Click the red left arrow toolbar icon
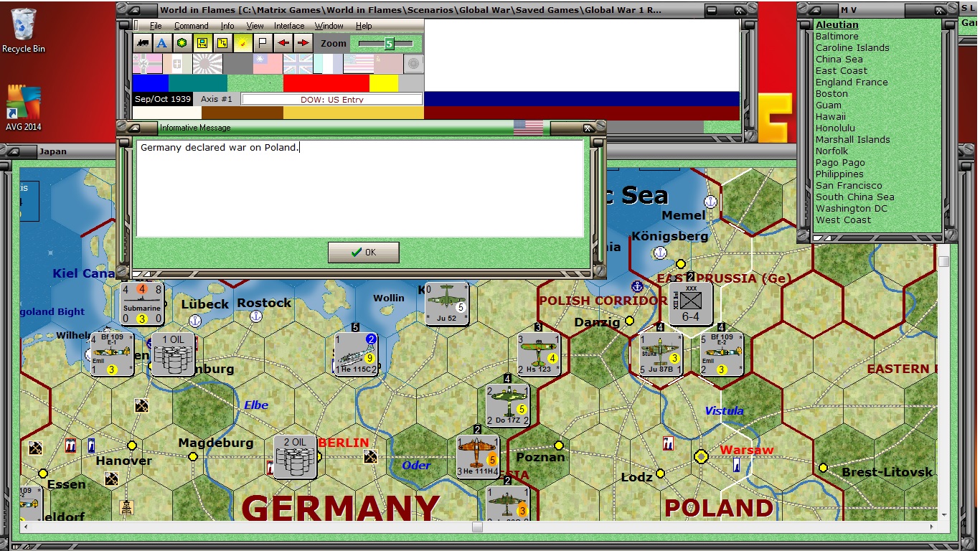This screenshot has height=551, width=980. (283, 43)
